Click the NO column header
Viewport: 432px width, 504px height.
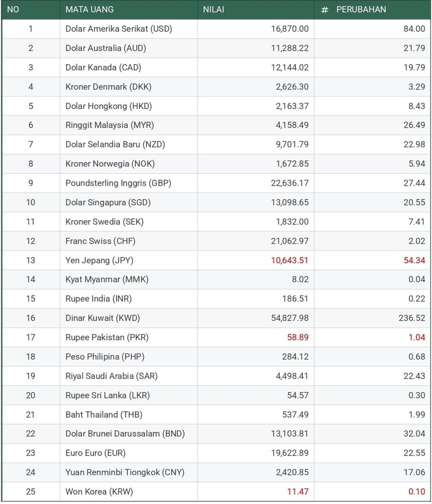pyautogui.click(x=13, y=10)
